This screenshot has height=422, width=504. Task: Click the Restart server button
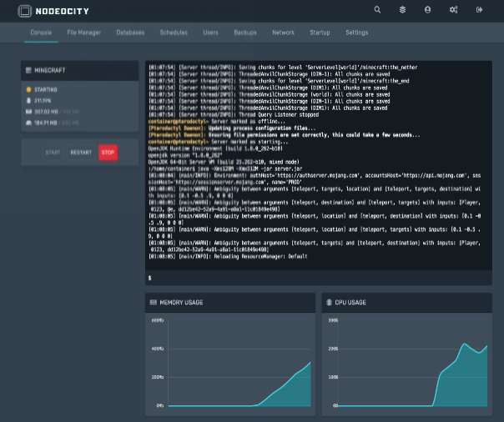point(81,153)
